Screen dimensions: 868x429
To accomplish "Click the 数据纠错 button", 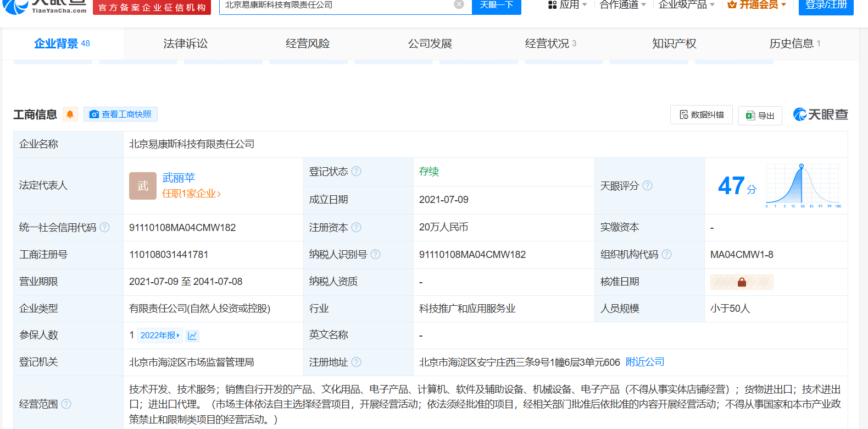I will [702, 114].
